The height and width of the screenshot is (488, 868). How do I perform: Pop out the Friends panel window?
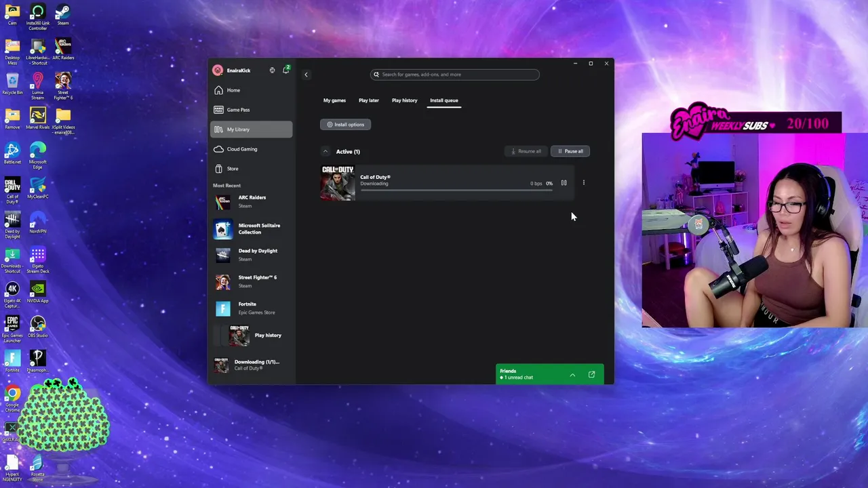point(591,375)
